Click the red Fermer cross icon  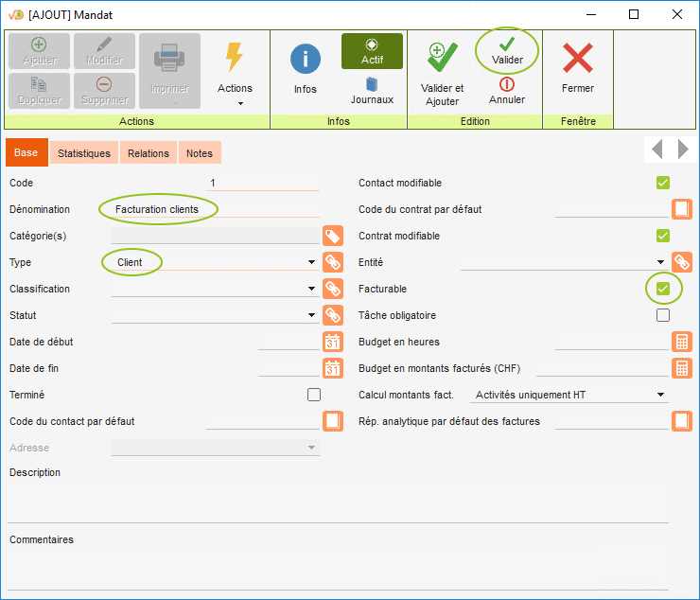point(577,60)
